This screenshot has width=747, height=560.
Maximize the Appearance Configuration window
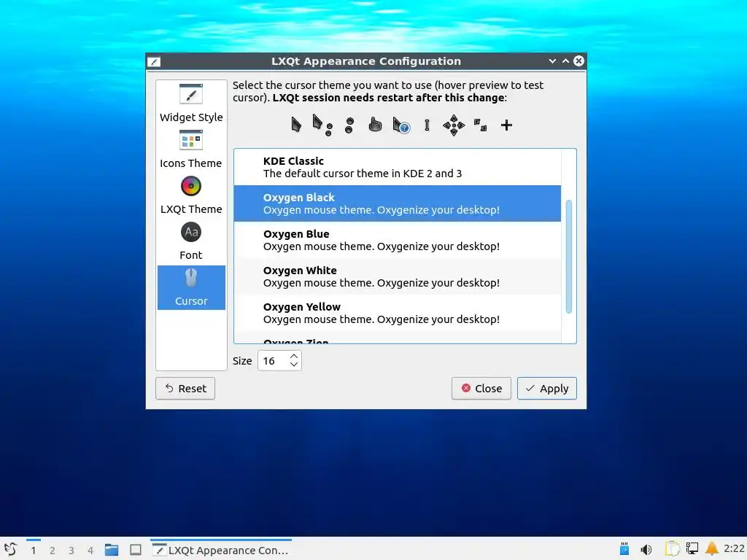point(565,61)
